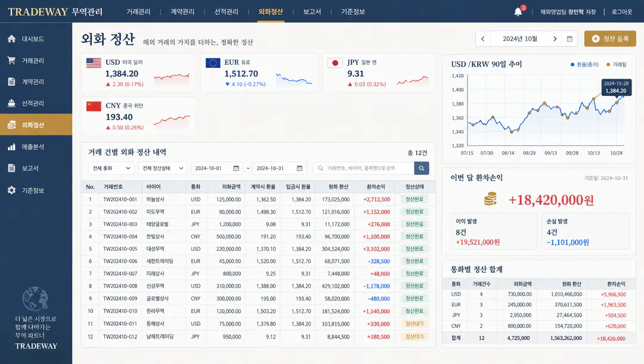Click the report icon for 보고서 in sidebar

click(x=11, y=168)
